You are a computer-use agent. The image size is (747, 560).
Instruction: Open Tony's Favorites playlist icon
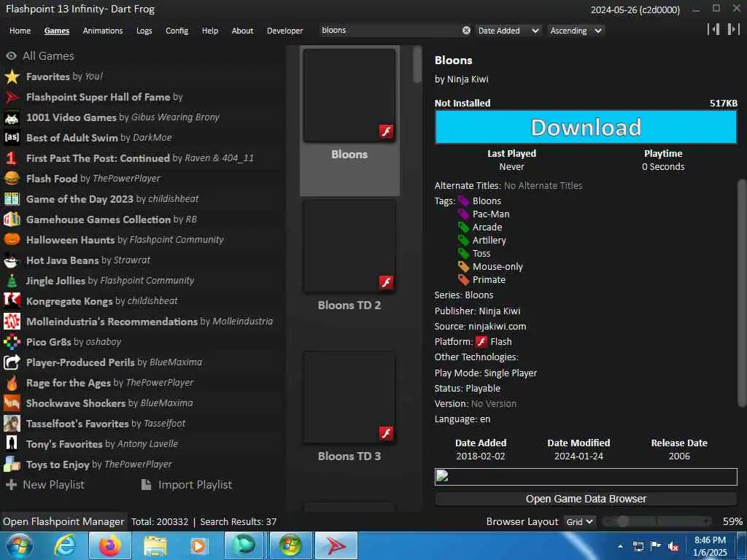(12, 444)
